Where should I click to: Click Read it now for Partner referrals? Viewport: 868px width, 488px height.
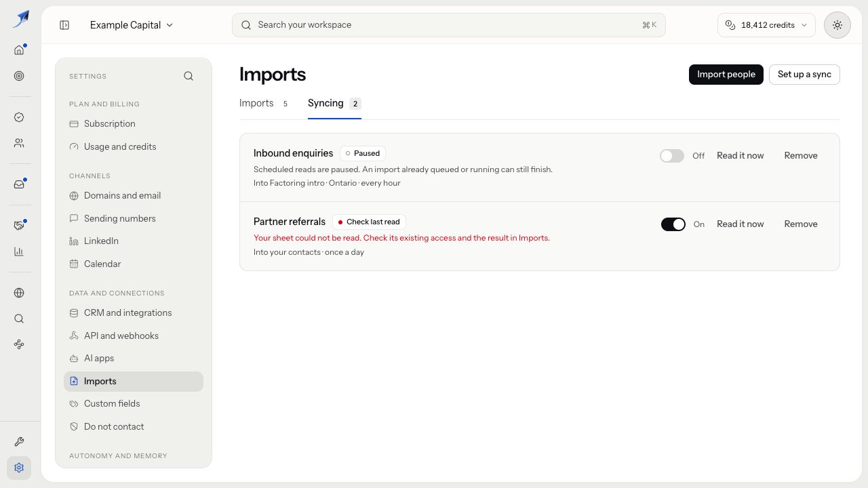click(x=740, y=224)
